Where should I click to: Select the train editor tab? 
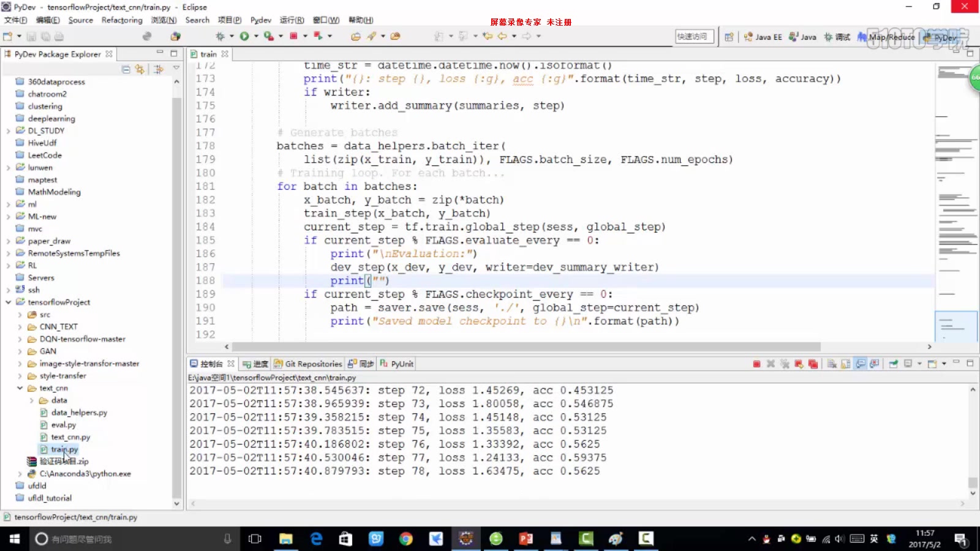click(208, 54)
